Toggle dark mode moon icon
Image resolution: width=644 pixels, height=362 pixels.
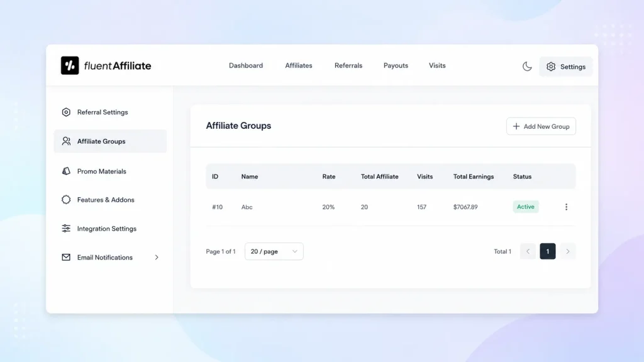[527, 67]
